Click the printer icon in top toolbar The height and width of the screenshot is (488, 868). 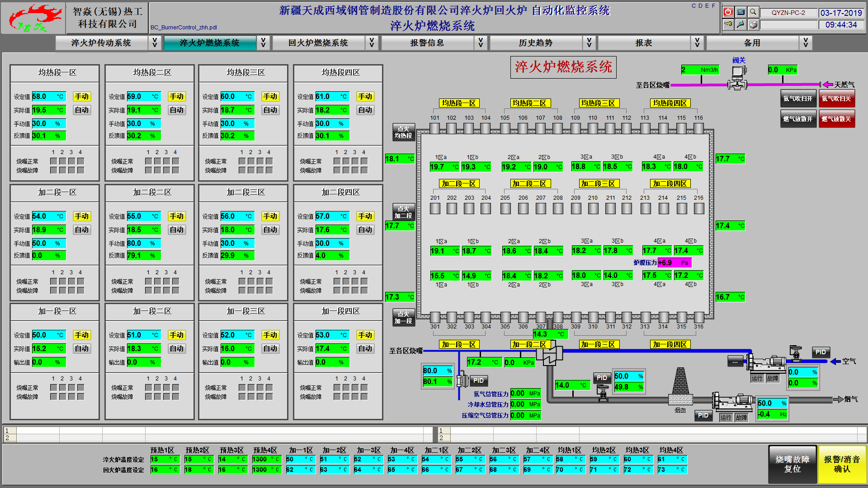(x=753, y=24)
